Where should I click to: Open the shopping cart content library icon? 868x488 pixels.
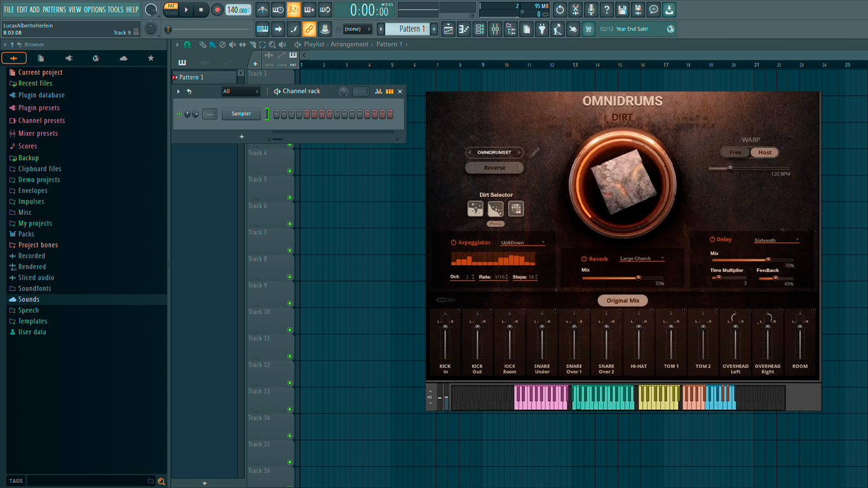pos(588,29)
